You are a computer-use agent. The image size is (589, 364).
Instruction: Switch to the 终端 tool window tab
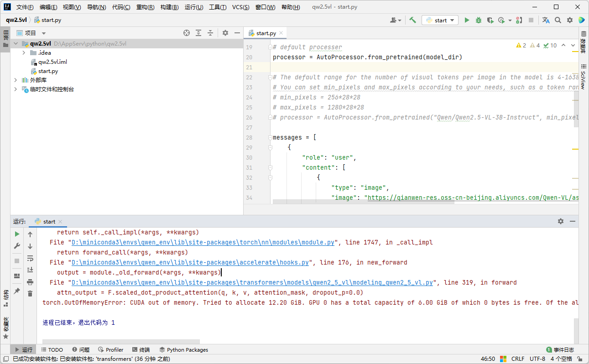click(141, 350)
